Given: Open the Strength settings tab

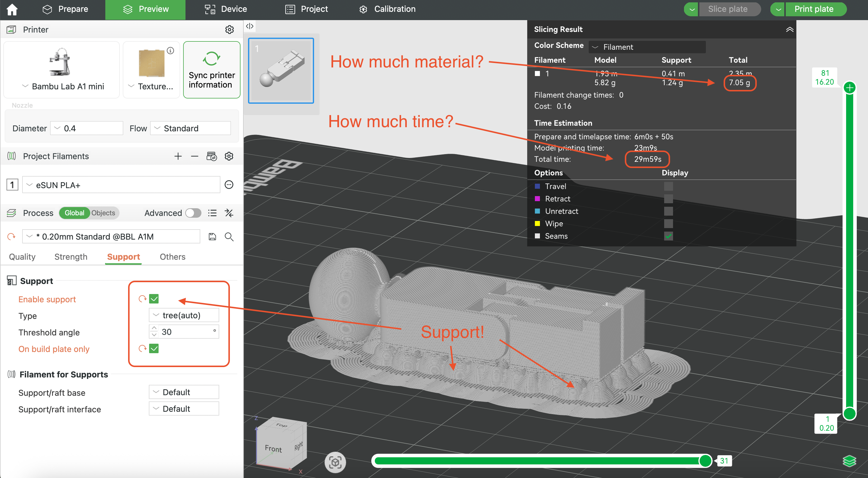Looking at the screenshot, I should [71, 257].
